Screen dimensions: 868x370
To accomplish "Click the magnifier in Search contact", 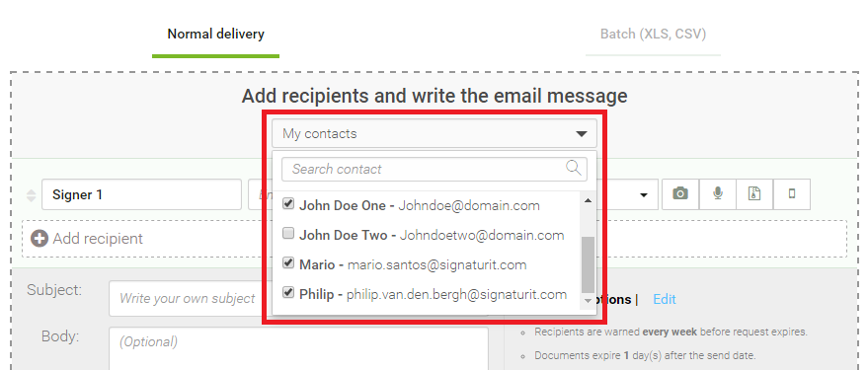I will point(574,168).
